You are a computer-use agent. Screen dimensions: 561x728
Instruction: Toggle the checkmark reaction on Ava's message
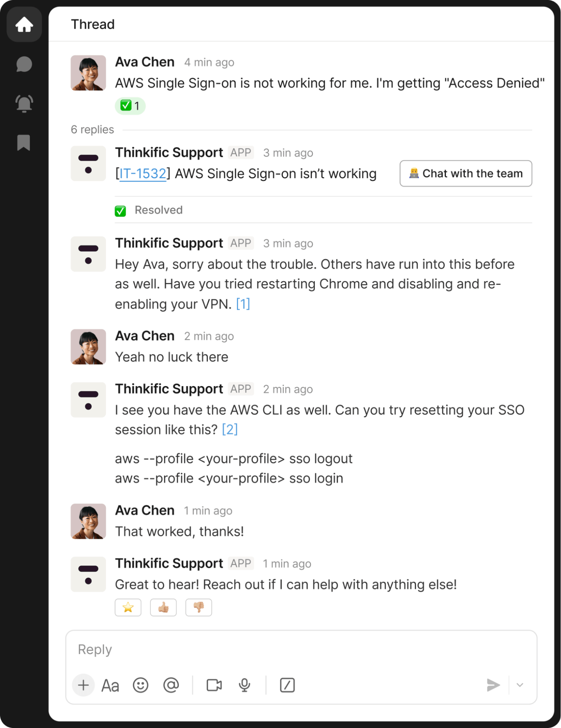tap(130, 105)
